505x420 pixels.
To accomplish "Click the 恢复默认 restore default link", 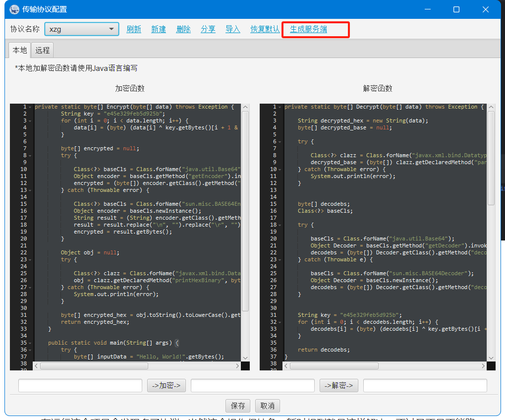I will (265, 29).
